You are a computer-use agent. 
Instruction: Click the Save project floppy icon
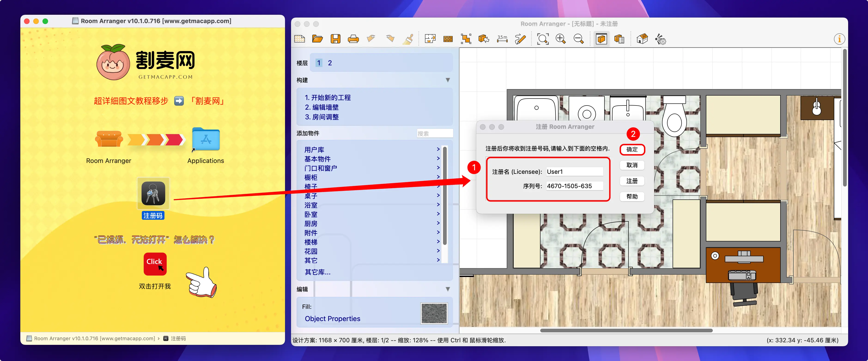click(x=335, y=39)
